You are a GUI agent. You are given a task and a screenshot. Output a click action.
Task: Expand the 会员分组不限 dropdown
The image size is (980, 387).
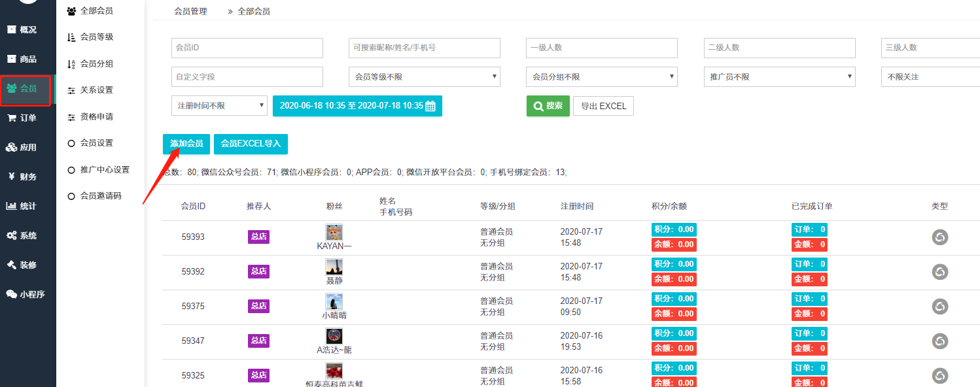[x=601, y=77]
